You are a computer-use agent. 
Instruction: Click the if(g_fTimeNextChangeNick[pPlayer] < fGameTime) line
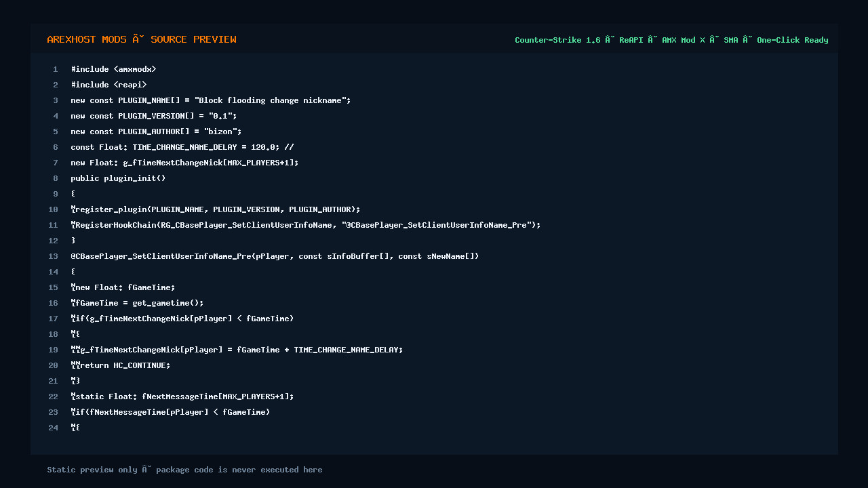pos(182,319)
